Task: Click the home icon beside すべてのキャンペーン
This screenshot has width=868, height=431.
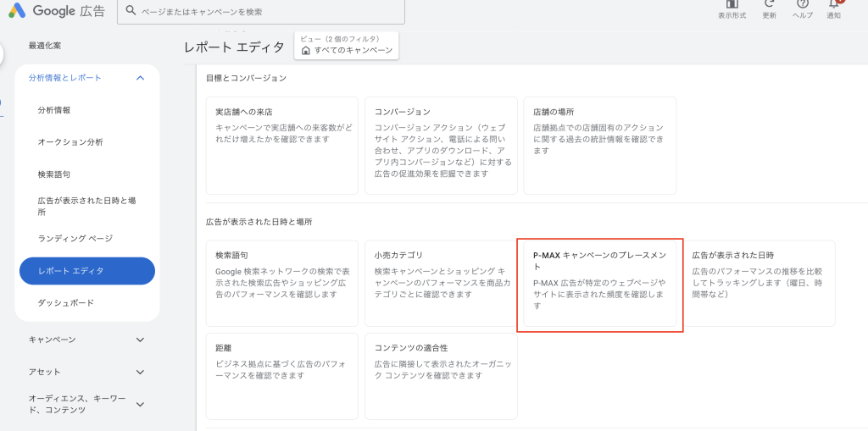Action: [x=306, y=50]
